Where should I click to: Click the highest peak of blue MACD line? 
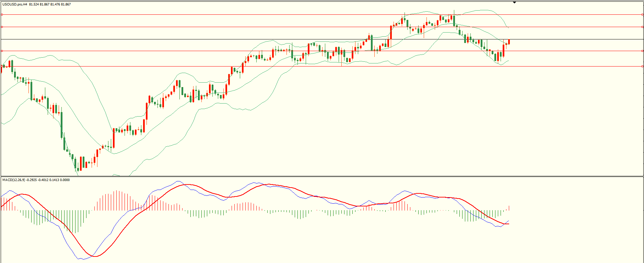click(177, 181)
